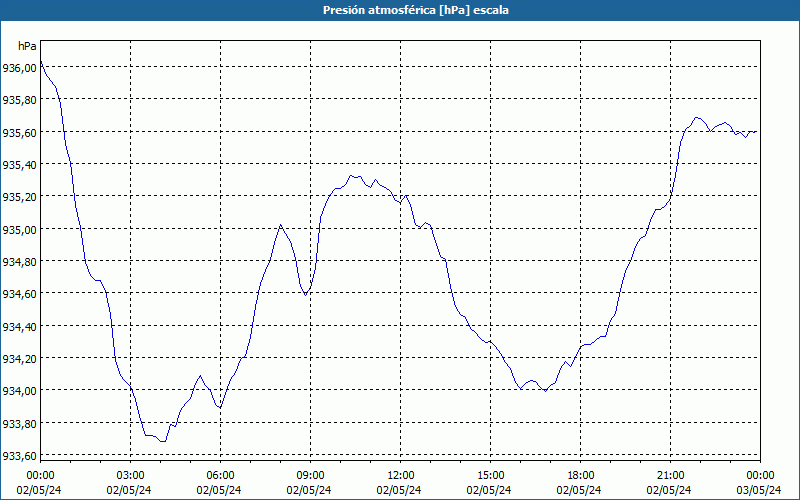Select the 933,80 y-axis label
This screenshot has height=500, width=800.
19,423
